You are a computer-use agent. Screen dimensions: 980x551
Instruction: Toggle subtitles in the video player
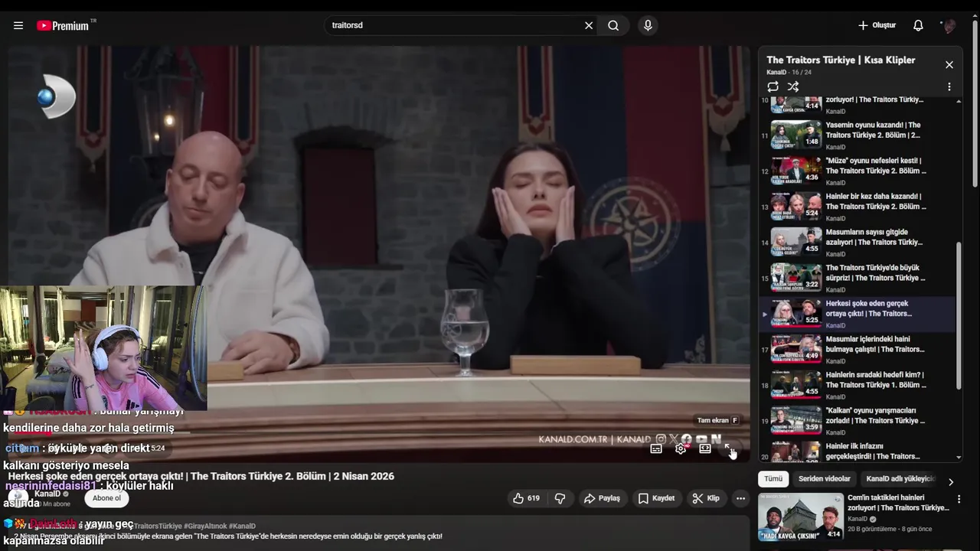point(656,448)
